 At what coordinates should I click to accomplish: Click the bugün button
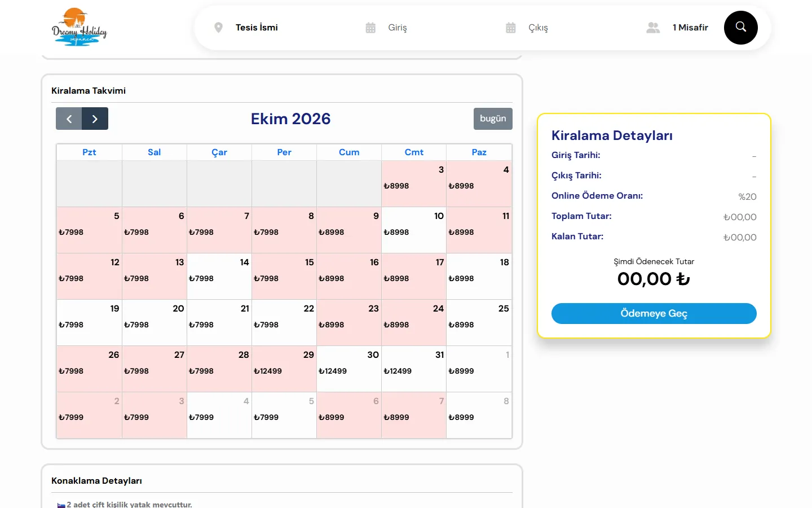[x=493, y=119]
